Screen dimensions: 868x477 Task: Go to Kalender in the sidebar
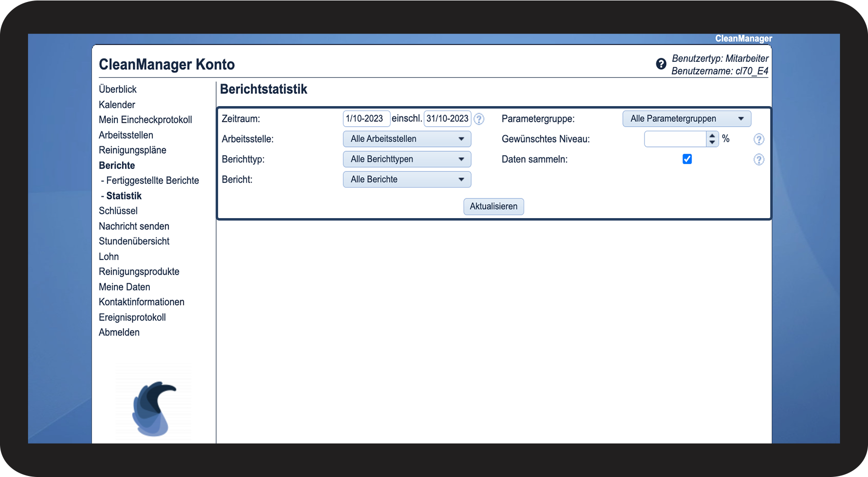click(x=117, y=105)
